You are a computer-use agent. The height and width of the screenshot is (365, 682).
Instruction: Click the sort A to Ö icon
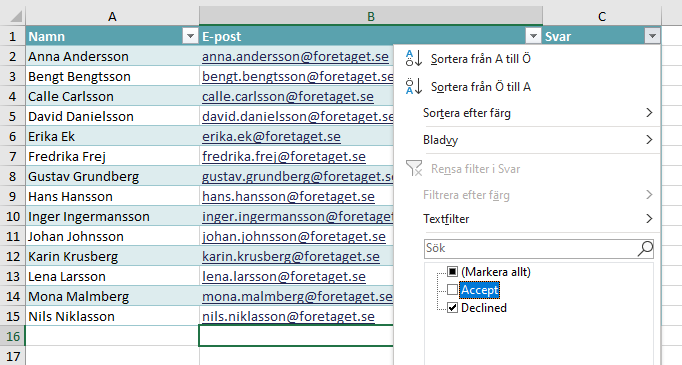coord(414,58)
